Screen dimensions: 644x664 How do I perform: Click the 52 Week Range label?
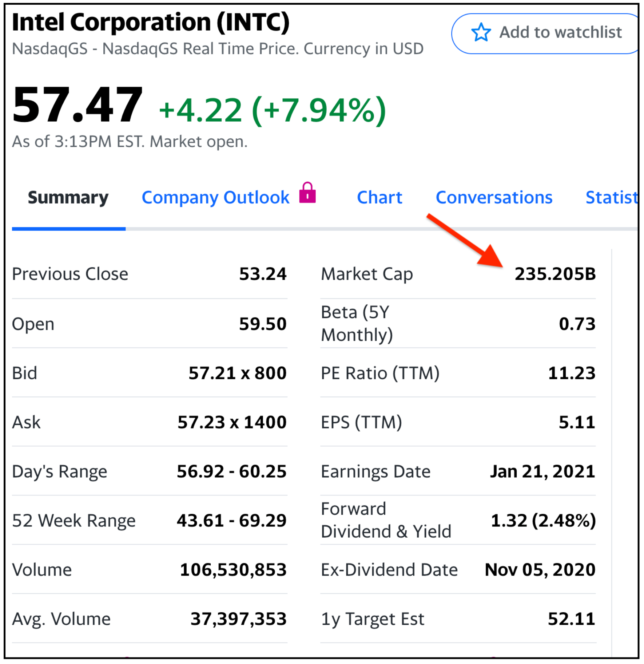74,521
